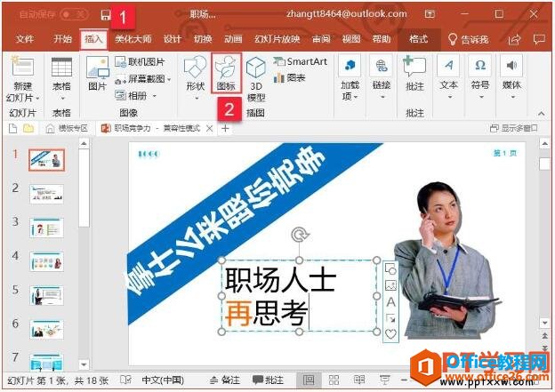This screenshot has width=555, height=392.
Task: Insert a 3D 模型
Action: (256, 80)
